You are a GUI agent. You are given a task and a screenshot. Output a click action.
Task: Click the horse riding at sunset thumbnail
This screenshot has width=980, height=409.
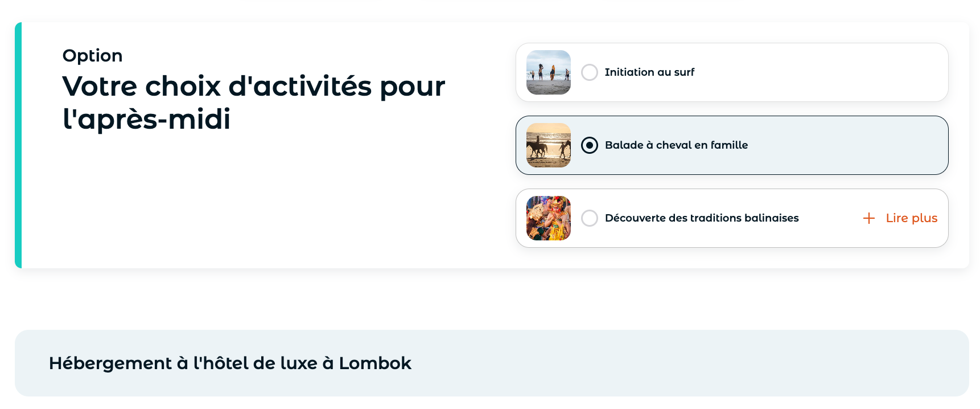pos(549,145)
